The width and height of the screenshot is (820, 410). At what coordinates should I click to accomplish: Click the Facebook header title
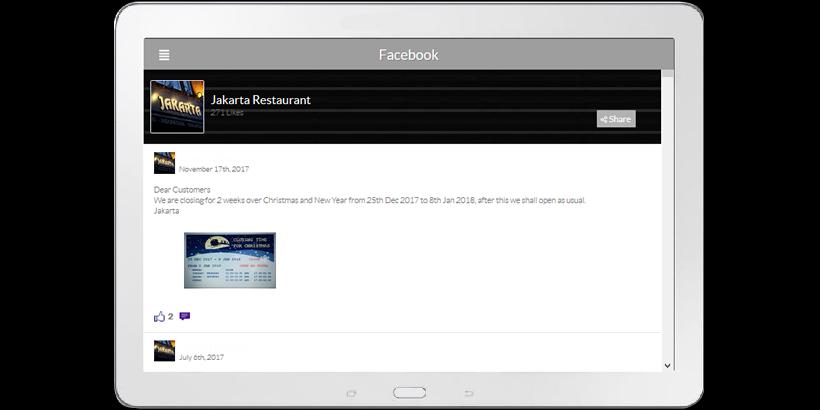click(x=408, y=55)
